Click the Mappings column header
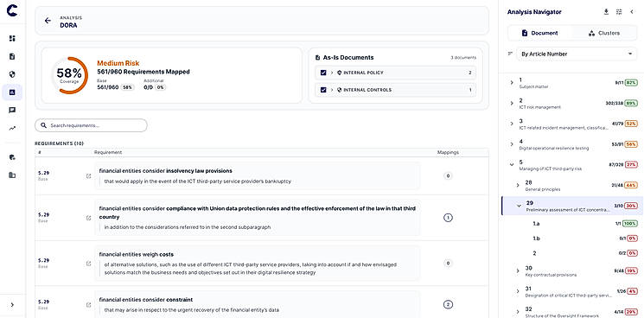This screenshot has width=644, height=318. tap(448, 152)
